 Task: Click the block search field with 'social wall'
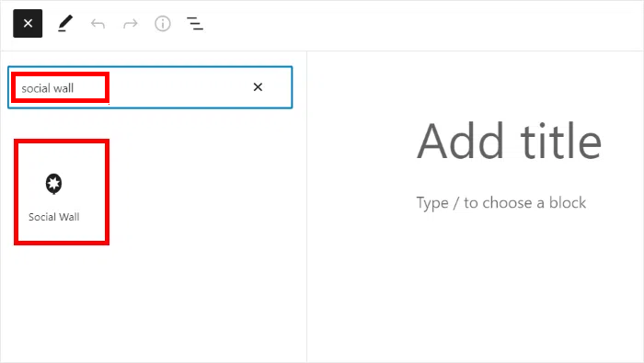point(150,87)
